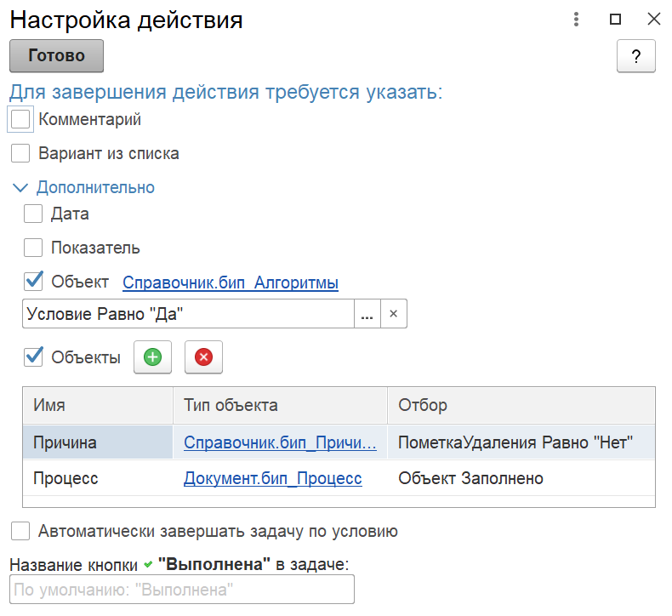Add a new object row with green plus

point(152,357)
